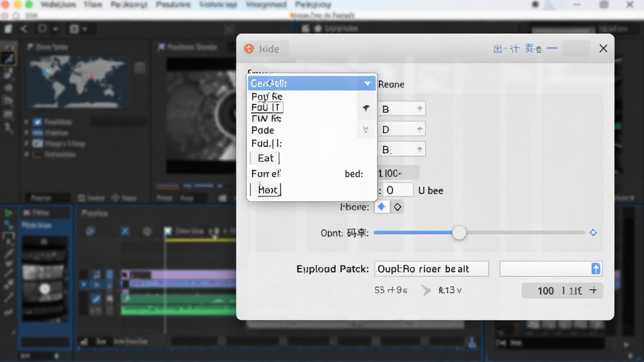644x362 pixels.
Task: Click the round blue check icon in timeline toolbar
Action: [x=91, y=231]
